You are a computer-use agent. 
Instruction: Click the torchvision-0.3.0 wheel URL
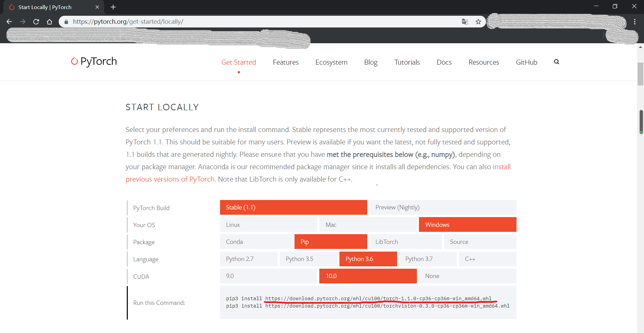tap(387, 306)
